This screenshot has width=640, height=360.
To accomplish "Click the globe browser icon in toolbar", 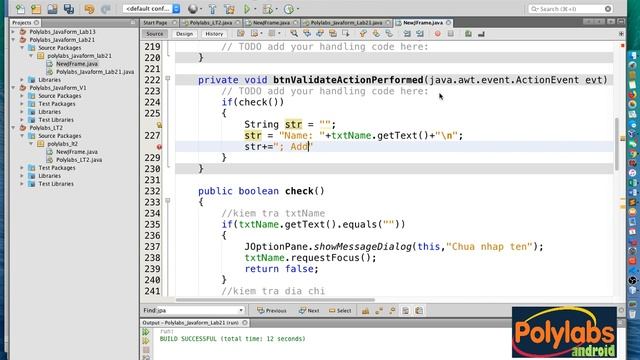I will 193,9.
